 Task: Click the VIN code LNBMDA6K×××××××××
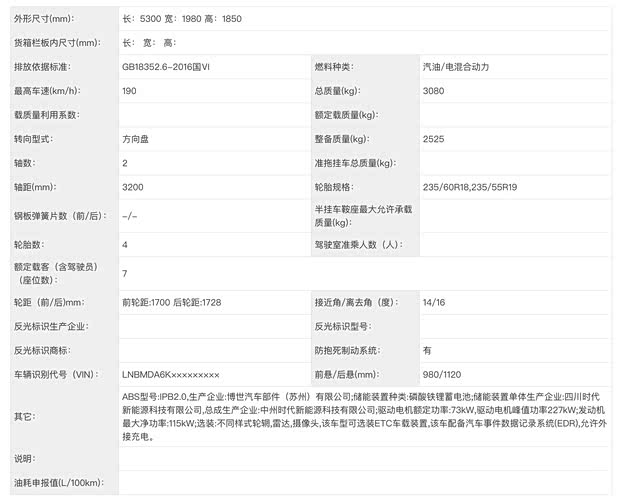[171, 374]
